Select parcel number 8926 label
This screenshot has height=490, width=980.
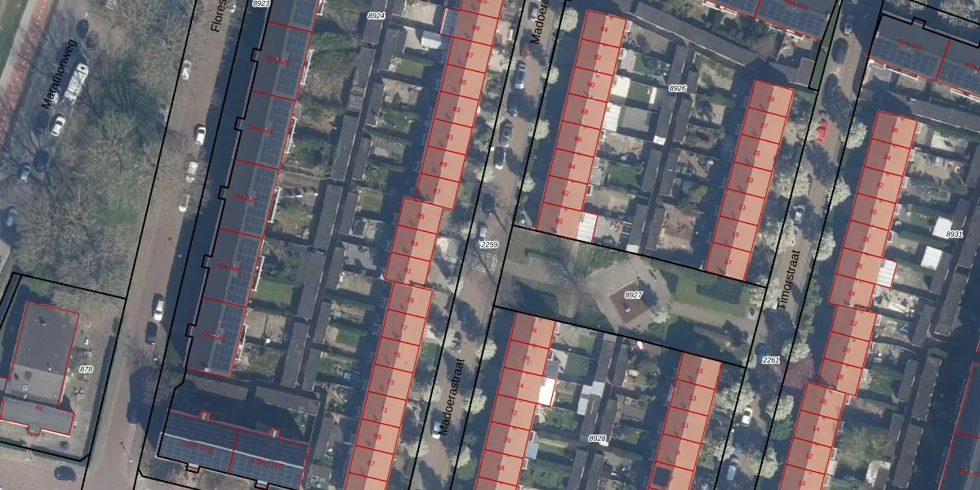[678, 87]
